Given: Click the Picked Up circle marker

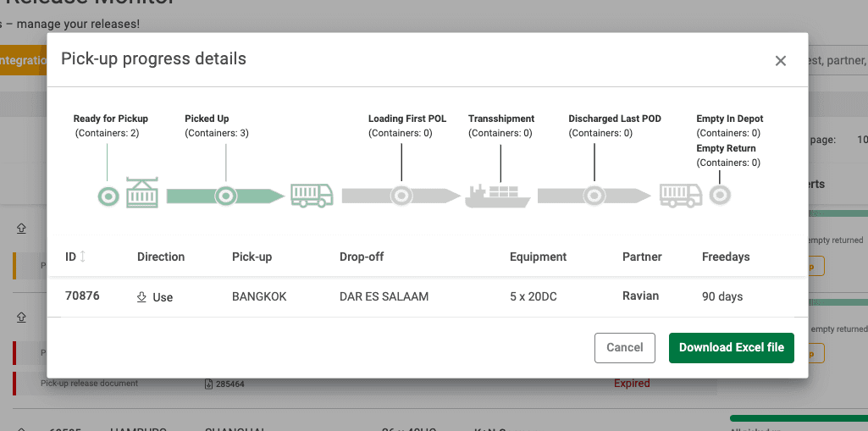Looking at the screenshot, I should [x=225, y=196].
